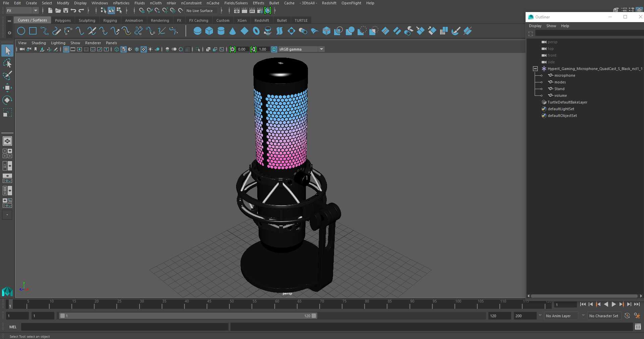This screenshot has width=644, height=339.
Task: Step forward one frame
Action: 629,304
